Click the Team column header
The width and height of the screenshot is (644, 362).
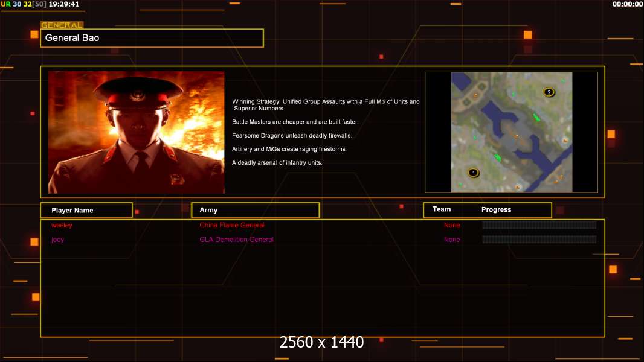442,209
